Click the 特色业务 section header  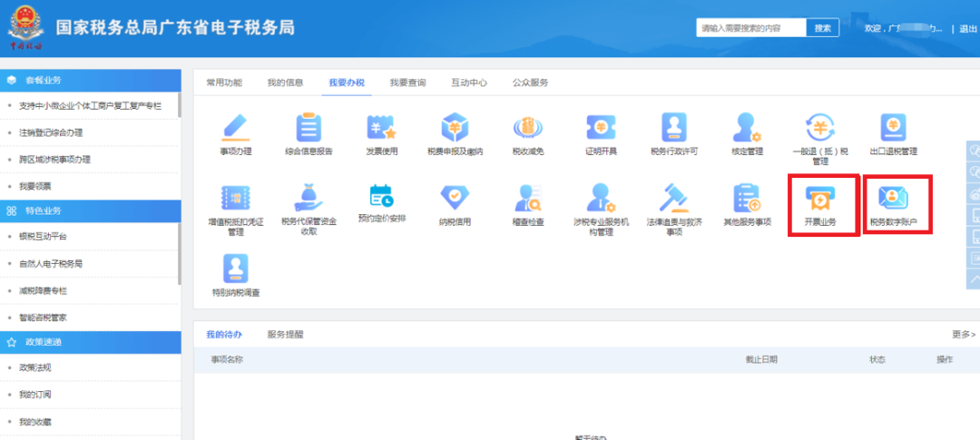coord(91,211)
